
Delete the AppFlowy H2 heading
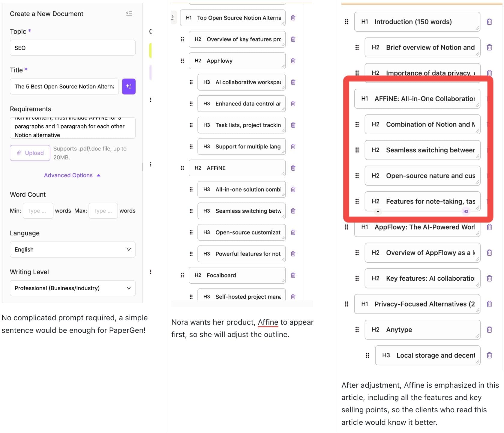click(x=293, y=61)
